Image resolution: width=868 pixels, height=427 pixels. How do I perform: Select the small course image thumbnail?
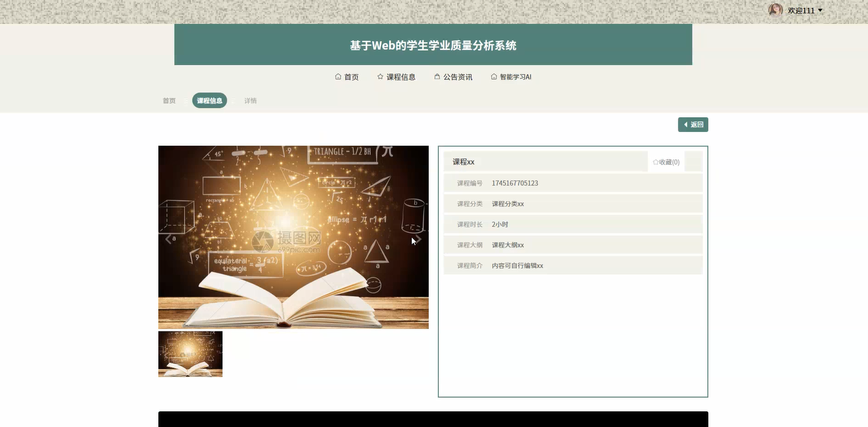tap(190, 353)
